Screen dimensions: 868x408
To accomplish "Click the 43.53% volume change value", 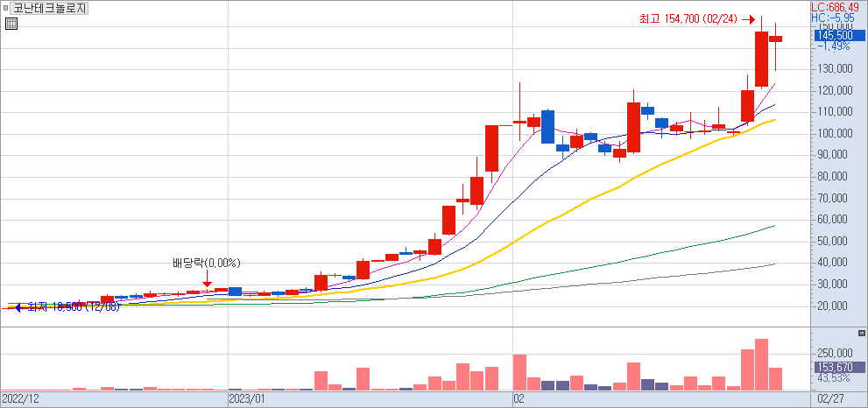I will (833, 377).
